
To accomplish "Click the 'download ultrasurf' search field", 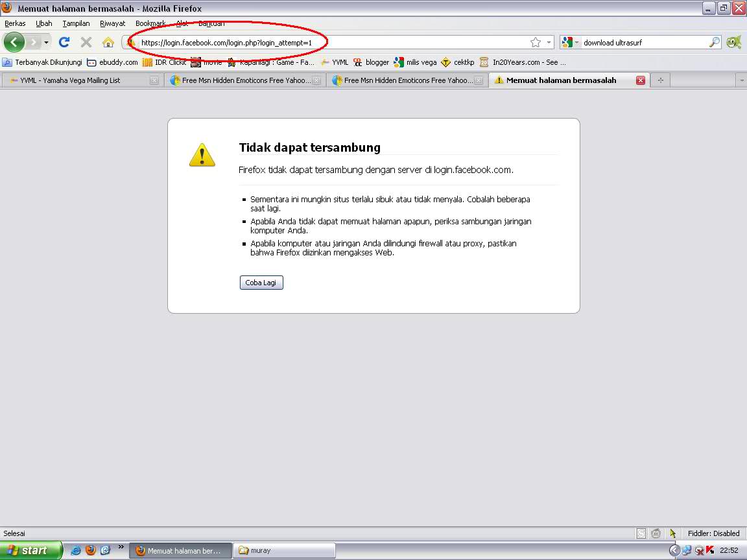I will (645, 42).
